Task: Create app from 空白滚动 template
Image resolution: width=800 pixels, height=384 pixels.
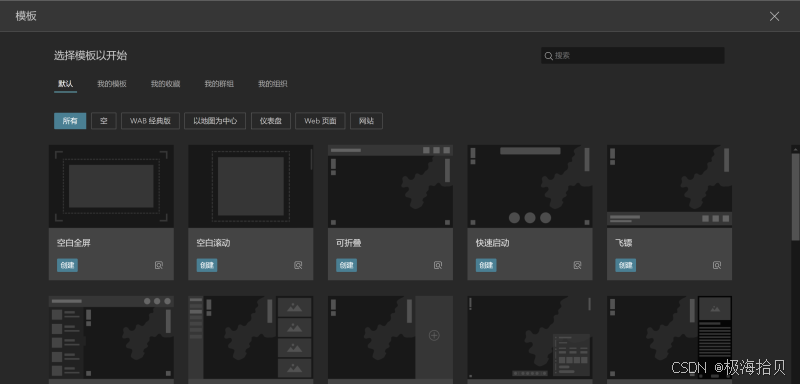Action: 207,265
